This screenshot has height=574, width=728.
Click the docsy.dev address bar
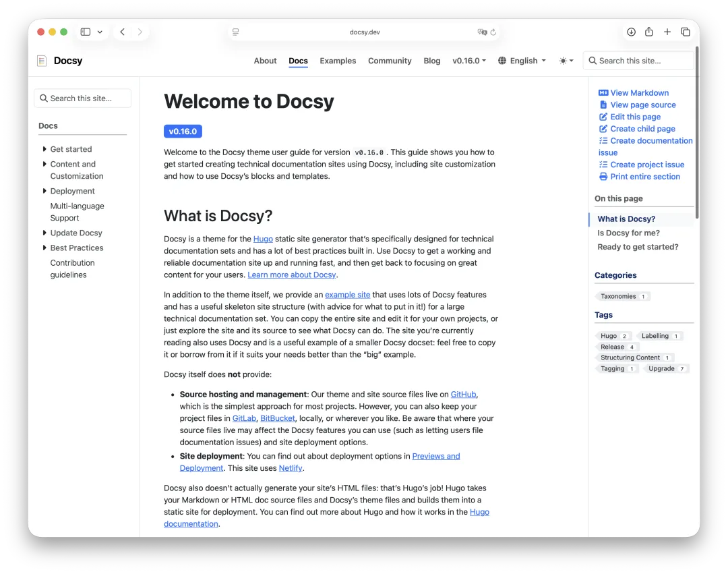point(365,32)
